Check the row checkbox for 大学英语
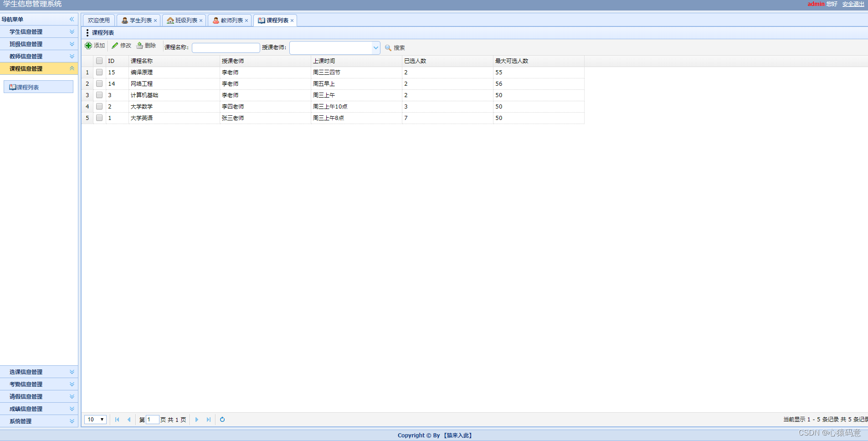Screen dimensions: 868x441 pos(99,118)
